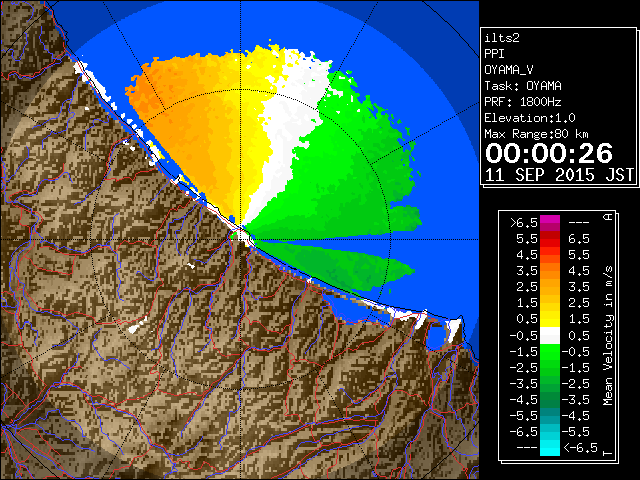Viewport: 640px width, 480px height.
Task: Click the white near-zero velocity legend swatch
Action: pyautogui.click(x=550, y=336)
